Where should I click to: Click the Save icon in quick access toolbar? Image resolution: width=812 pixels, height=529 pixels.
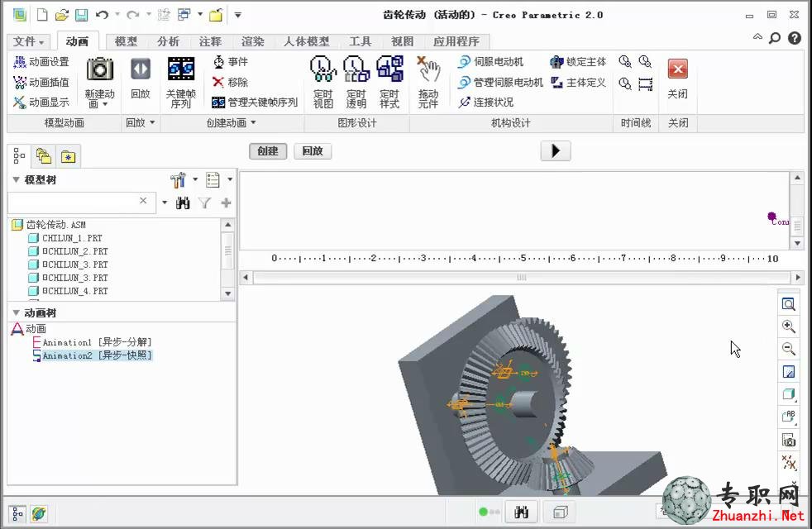(81, 15)
